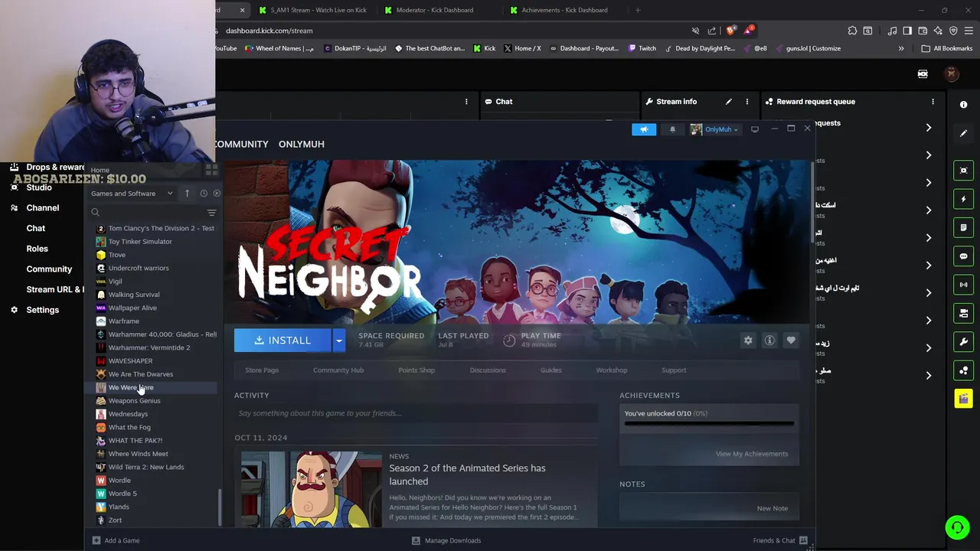Click the library sort-ascending arrow icon

pyautogui.click(x=187, y=194)
